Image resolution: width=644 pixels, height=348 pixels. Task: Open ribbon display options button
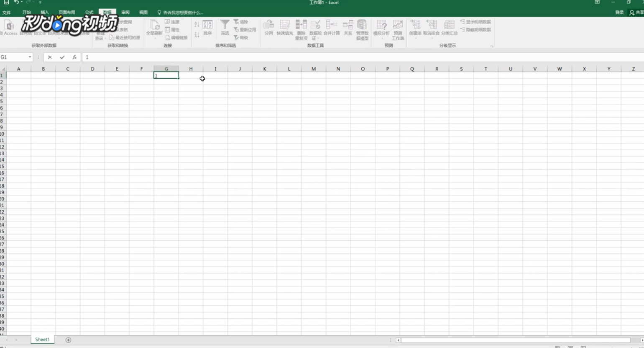pyautogui.click(x=597, y=3)
